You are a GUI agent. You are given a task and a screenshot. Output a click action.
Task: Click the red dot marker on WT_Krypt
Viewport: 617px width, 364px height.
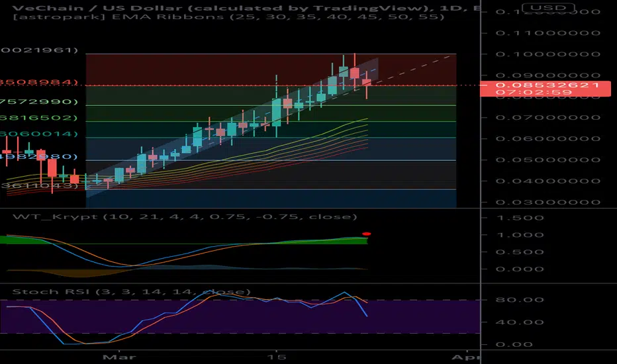[x=366, y=234]
